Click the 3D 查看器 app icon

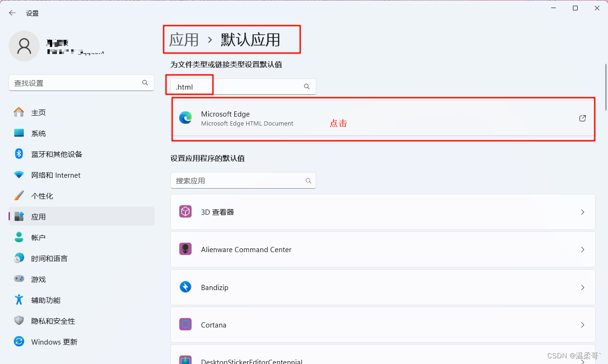coord(185,211)
